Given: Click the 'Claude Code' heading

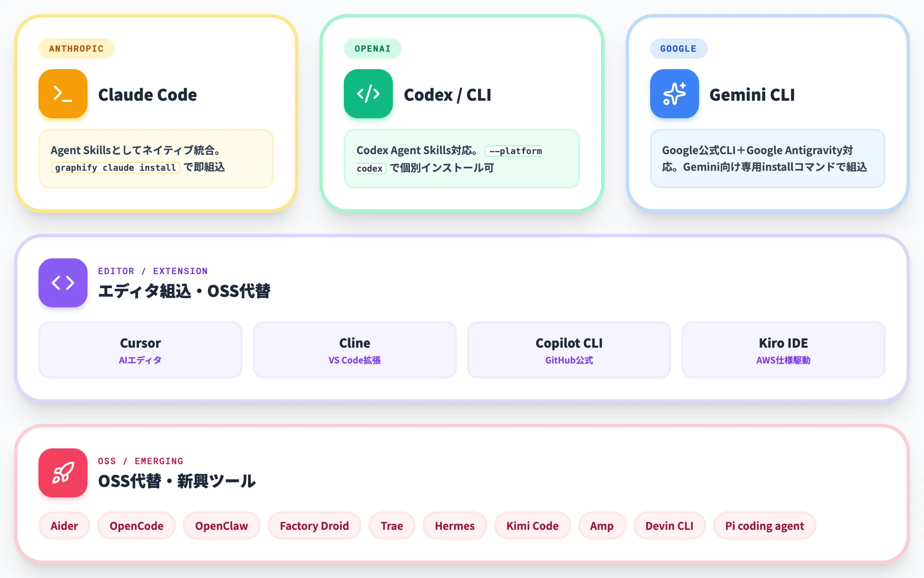Looking at the screenshot, I should [147, 95].
